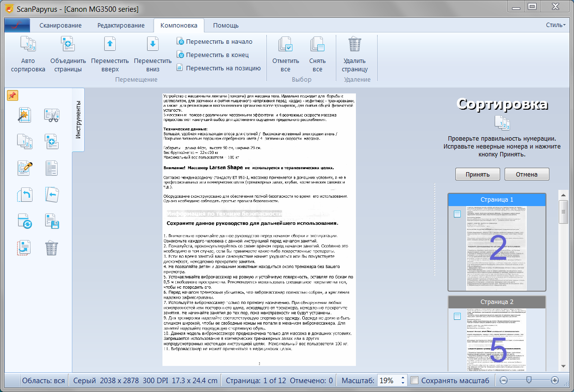Unpin the tools panel with pin icon

(12, 95)
